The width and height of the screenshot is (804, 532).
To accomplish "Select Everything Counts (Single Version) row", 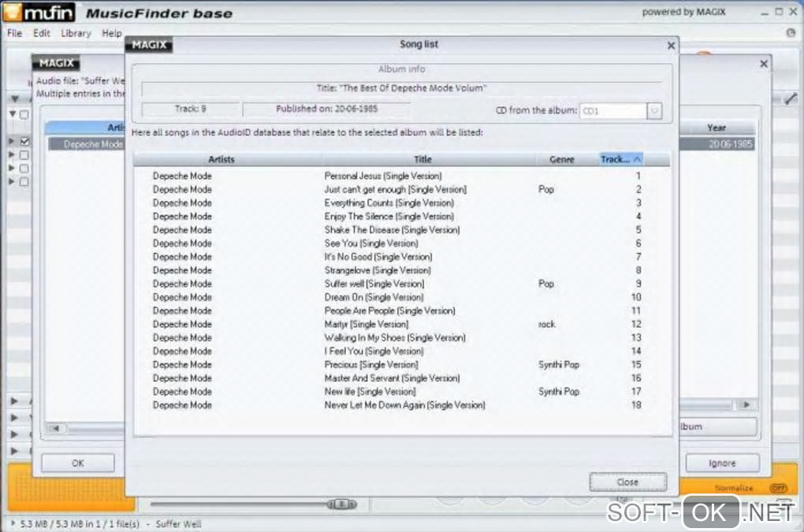I will point(401,203).
